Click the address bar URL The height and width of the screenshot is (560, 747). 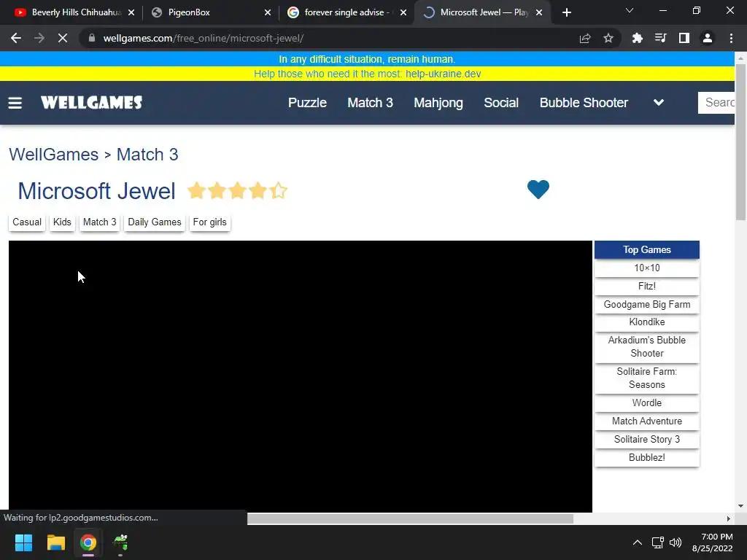pyautogui.click(x=204, y=38)
